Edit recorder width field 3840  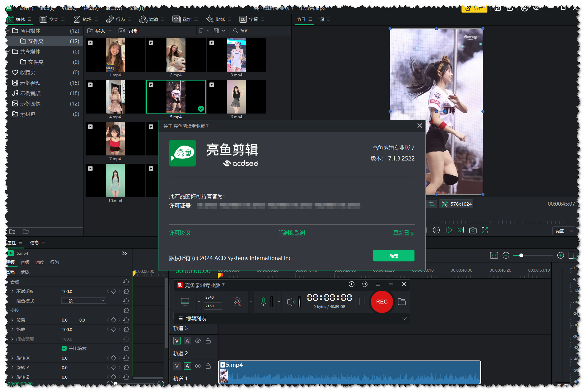213,297
